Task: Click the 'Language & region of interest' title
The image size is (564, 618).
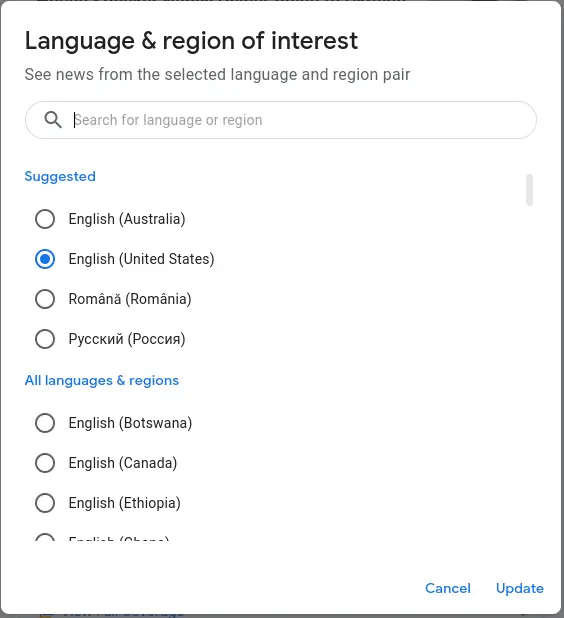Action: coord(191,41)
